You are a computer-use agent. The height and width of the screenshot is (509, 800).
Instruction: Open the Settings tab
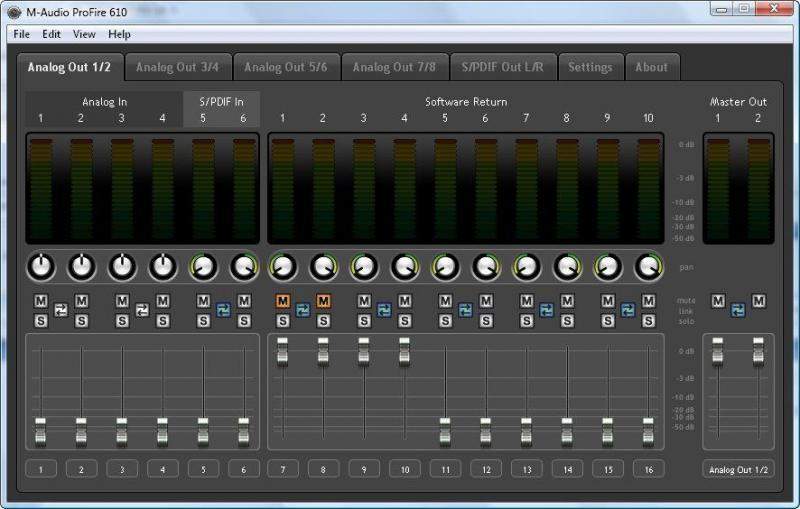(590, 67)
